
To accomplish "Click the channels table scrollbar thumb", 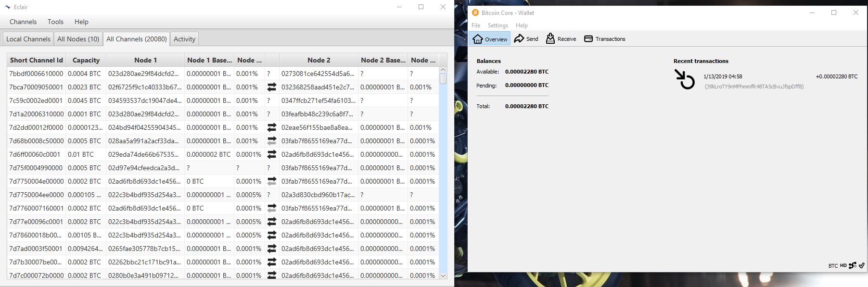I will [x=443, y=79].
